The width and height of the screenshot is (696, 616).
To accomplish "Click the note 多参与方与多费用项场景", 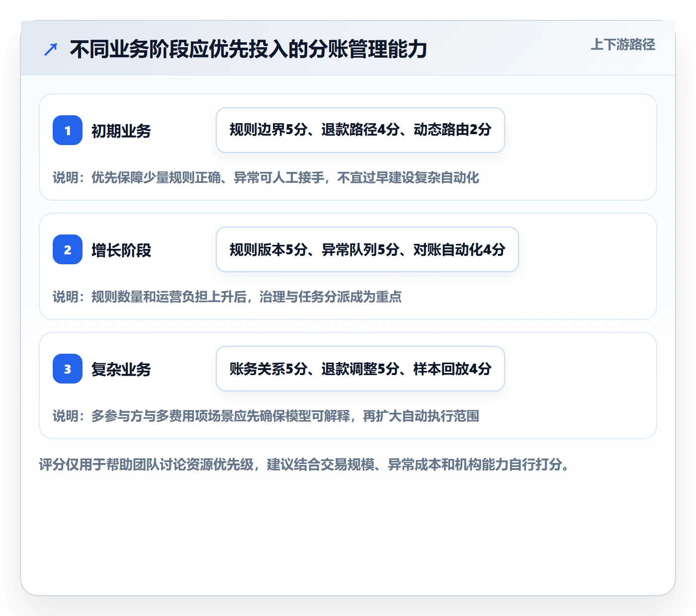I will pyautogui.click(x=266, y=416).
